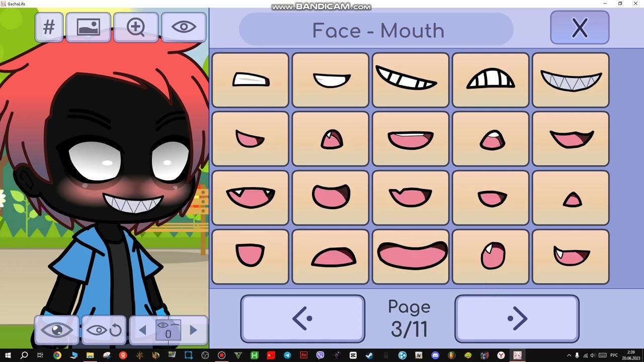Select the wide mouth with upper teeth strip
644x362 pixels.
(411, 139)
